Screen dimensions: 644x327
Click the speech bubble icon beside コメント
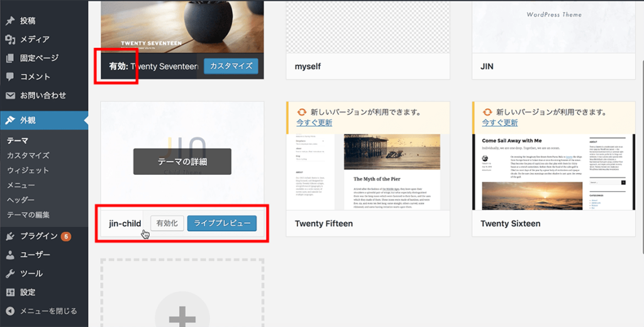tap(10, 77)
